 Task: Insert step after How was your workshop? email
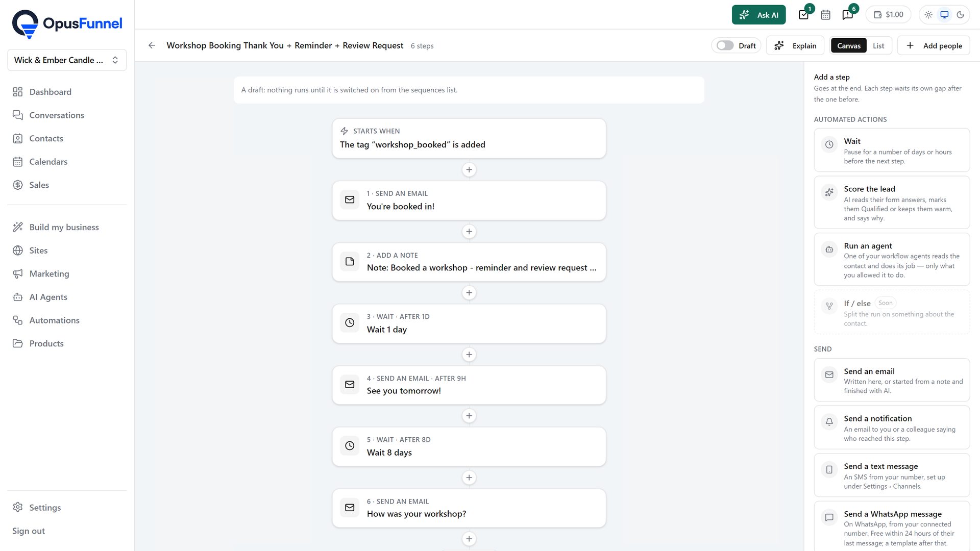pos(469,539)
